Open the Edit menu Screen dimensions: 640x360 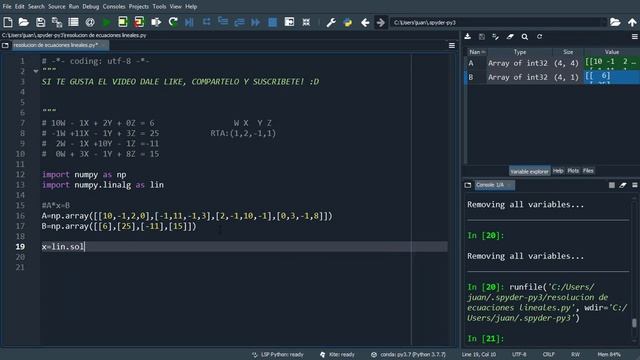[x=20, y=7]
